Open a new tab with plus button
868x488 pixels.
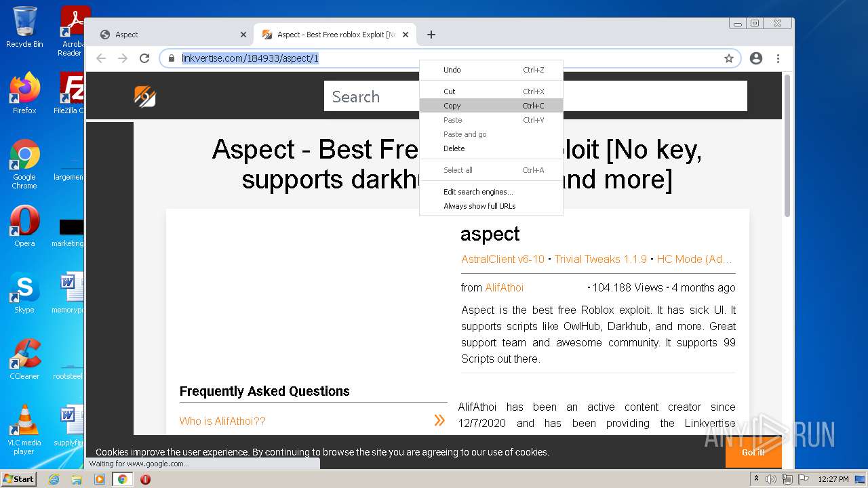pos(431,35)
